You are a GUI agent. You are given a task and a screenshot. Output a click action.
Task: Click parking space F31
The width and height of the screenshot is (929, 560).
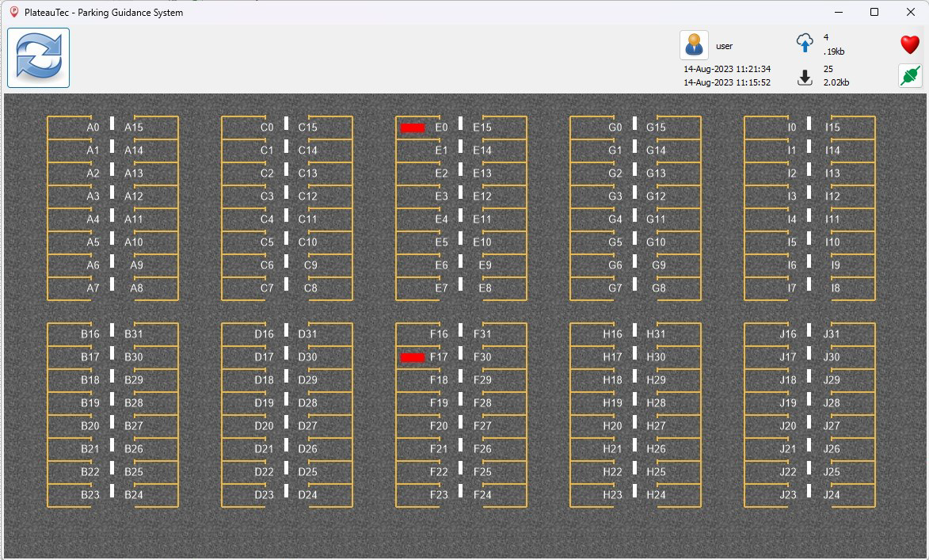tap(482, 334)
